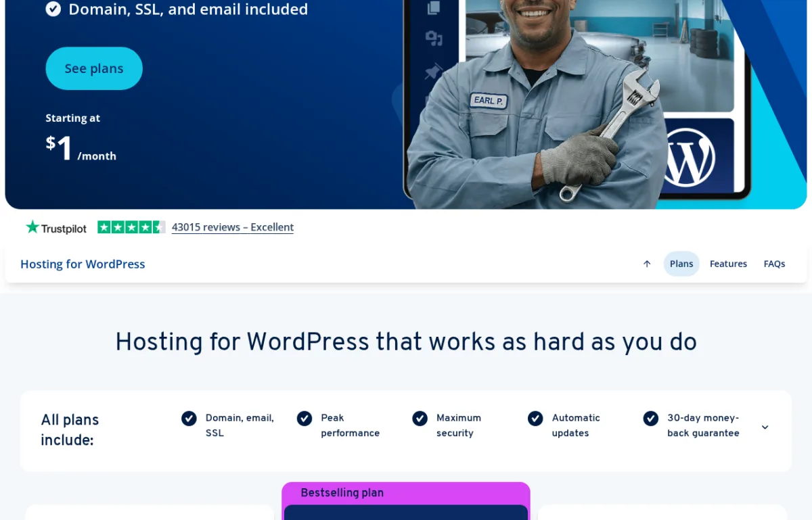The image size is (812, 520).
Task: Click the Automatic updates text
Action: pos(576,425)
